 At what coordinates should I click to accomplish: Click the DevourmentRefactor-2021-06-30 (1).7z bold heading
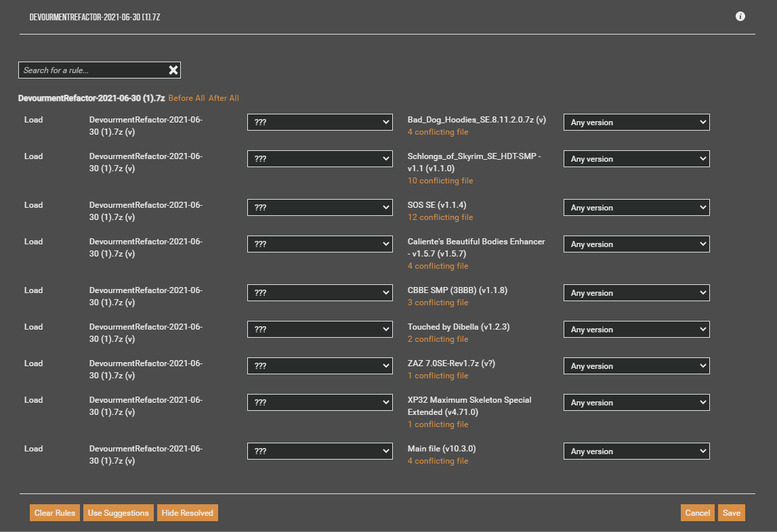[91, 98]
